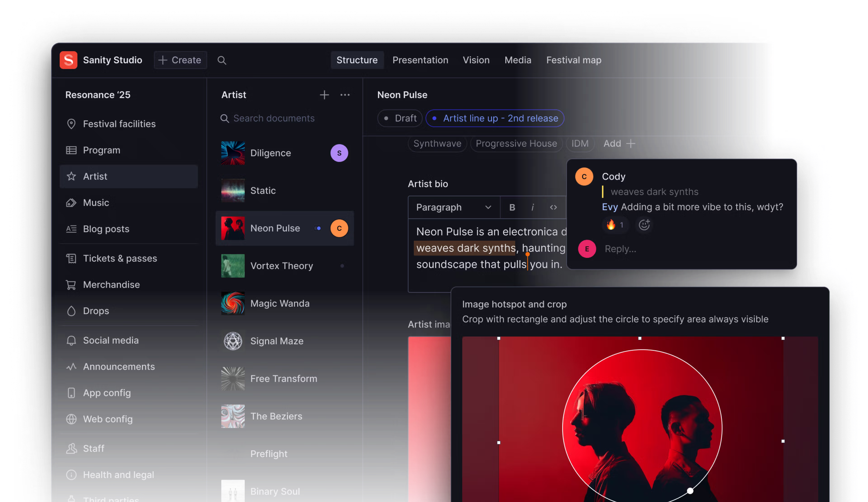
Task: Toggle bold formatting in Artist bio editor
Action: click(512, 207)
